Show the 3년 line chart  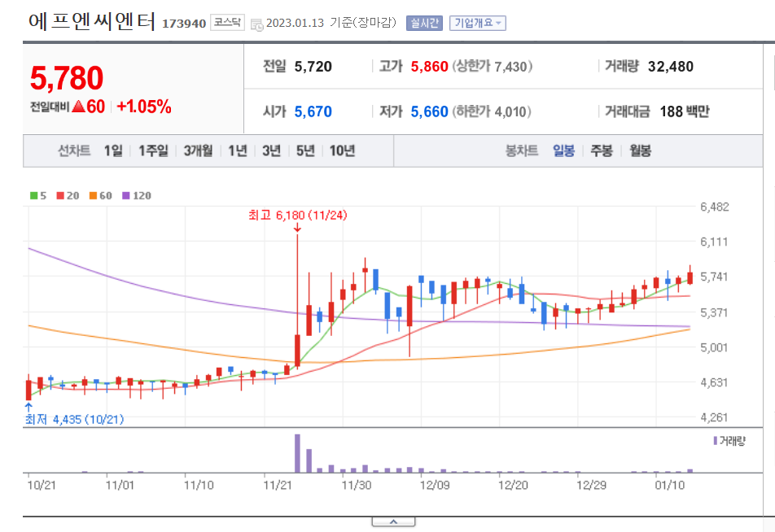[x=271, y=150]
